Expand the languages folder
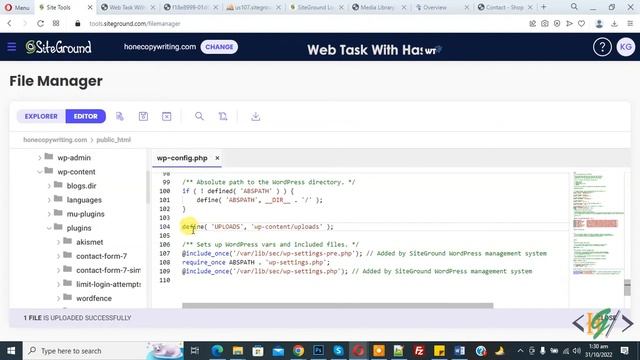The height and width of the screenshot is (360, 640). pyautogui.click(x=49, y=200)
